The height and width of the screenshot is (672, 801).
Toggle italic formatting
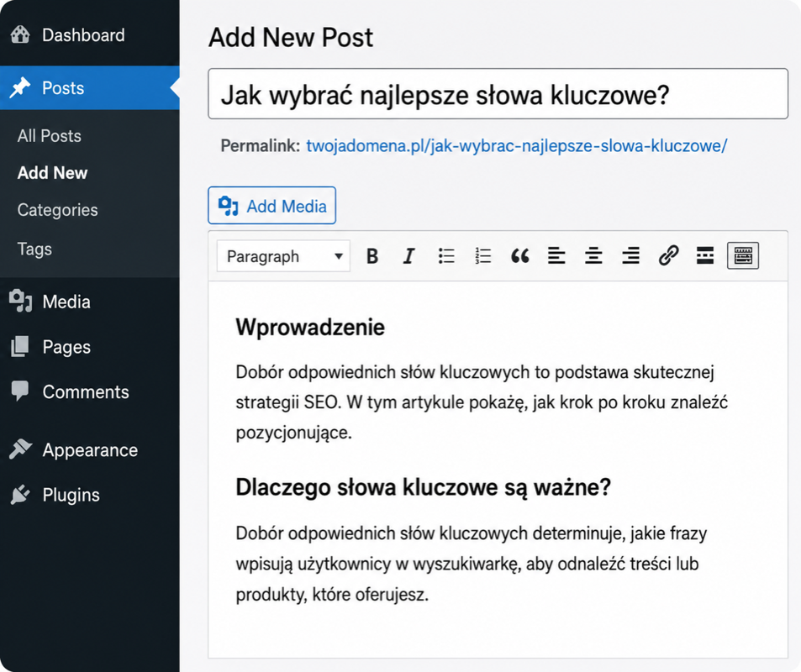pyautogui.click(x=408, y=256)
